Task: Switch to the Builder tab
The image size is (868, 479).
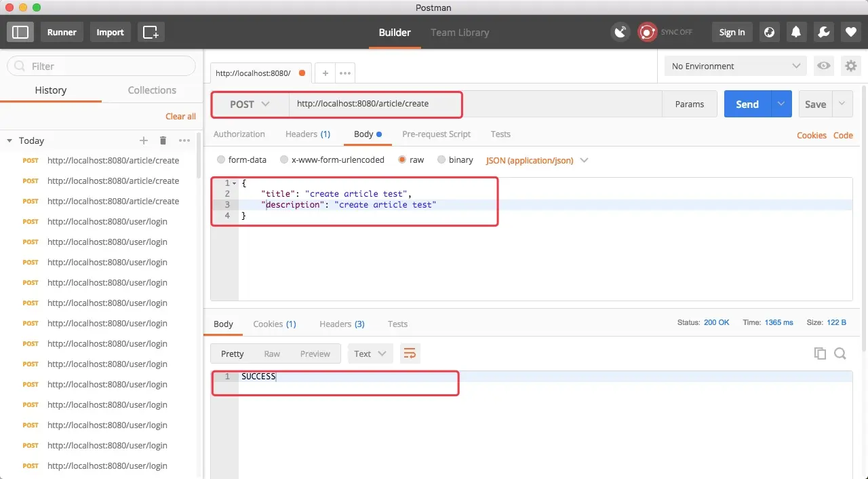Action: [x=395, y=32]
